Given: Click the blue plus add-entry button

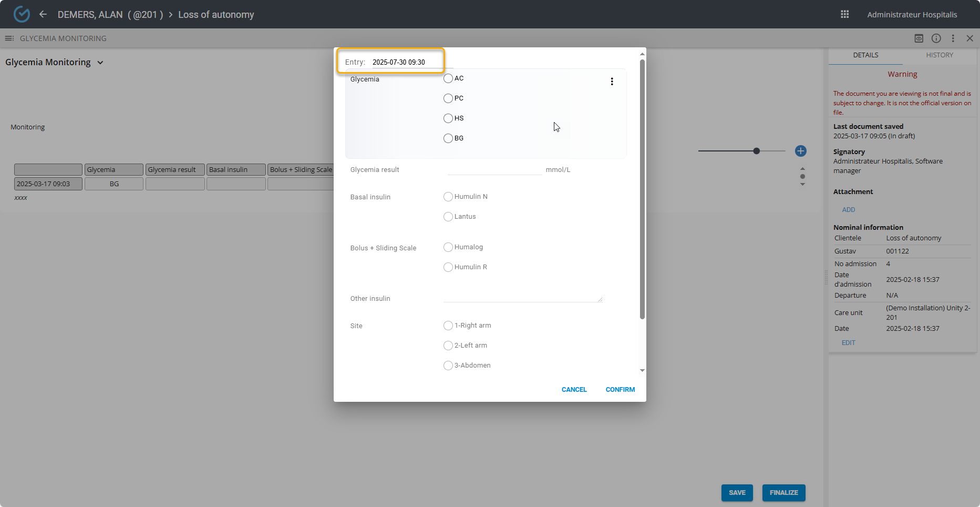Looking at the screenshot, I should [800, 151].
